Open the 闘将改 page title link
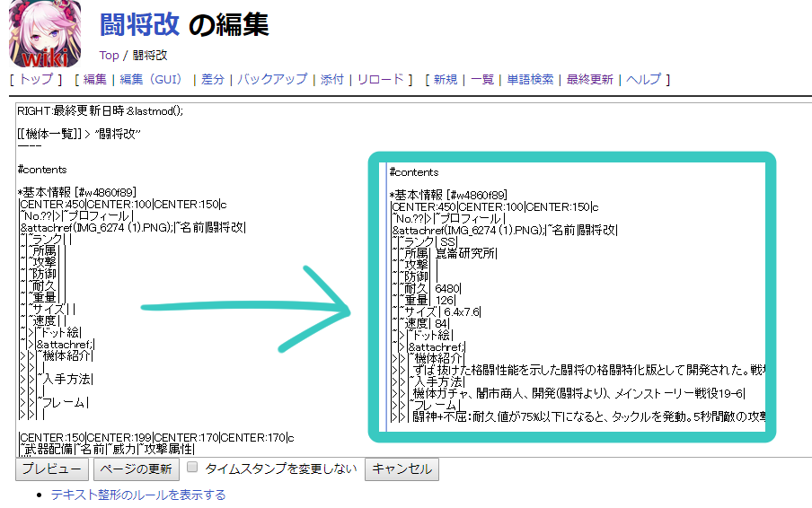This screenshot has height=508, width=812. (x=139, y=24)
